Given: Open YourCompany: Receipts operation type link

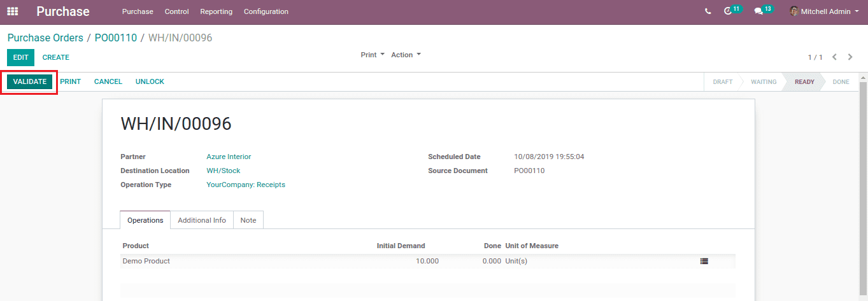Looking at the screenshot, I should click(x=246, y=185).
